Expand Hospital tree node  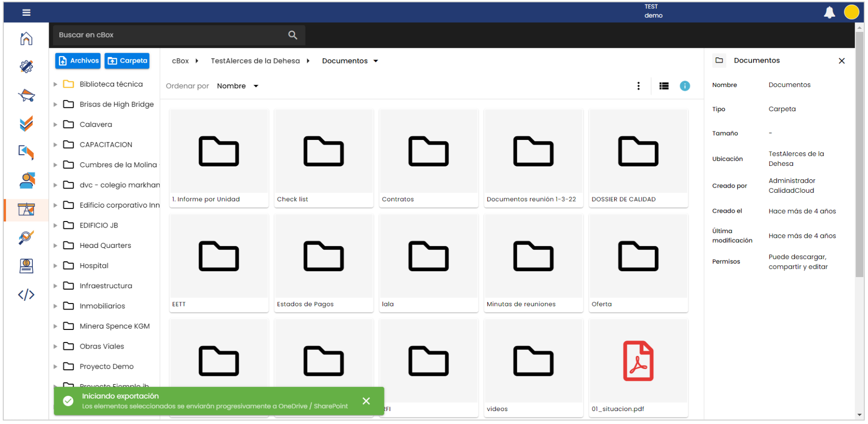coord(55,266)
